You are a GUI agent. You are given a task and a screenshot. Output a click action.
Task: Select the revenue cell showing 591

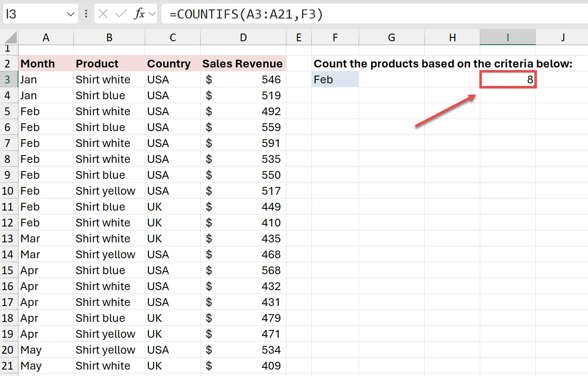[243, 143]
